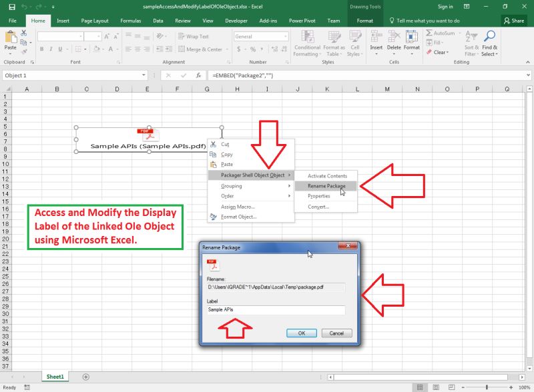The image size is (534, 392).
Task: Click Cancel in the Rename Package dialog
Action: 336,333
